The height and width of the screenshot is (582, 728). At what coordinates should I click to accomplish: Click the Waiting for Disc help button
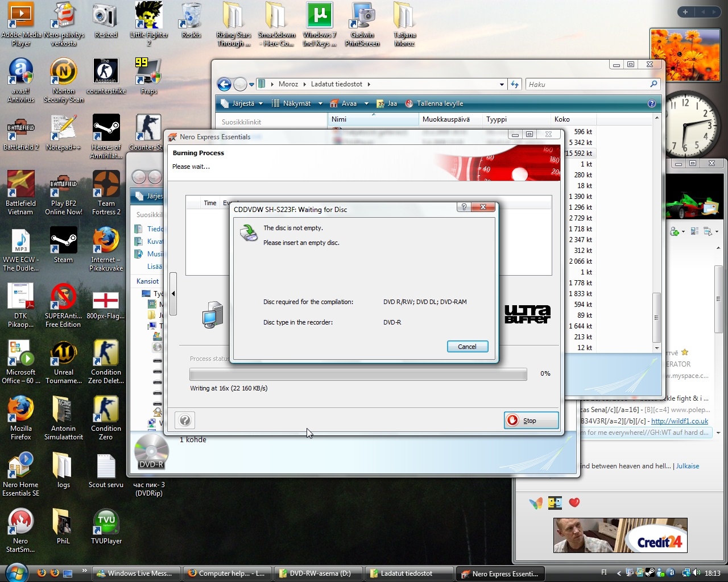(x=464, y=207)
